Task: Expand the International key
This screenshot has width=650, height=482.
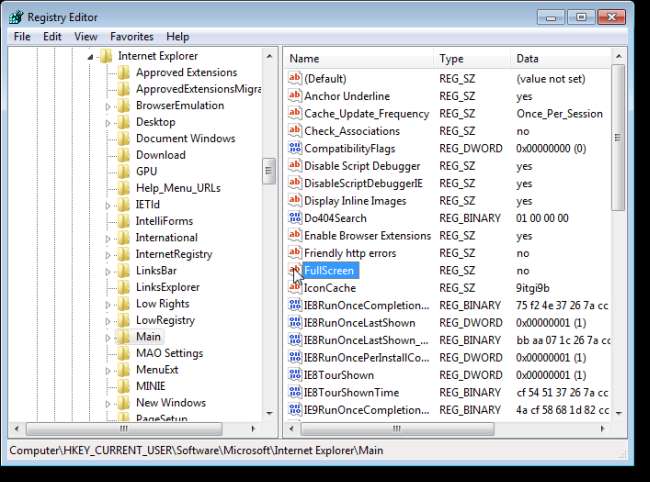Action: pyautogui.click(x=108, y=239)
